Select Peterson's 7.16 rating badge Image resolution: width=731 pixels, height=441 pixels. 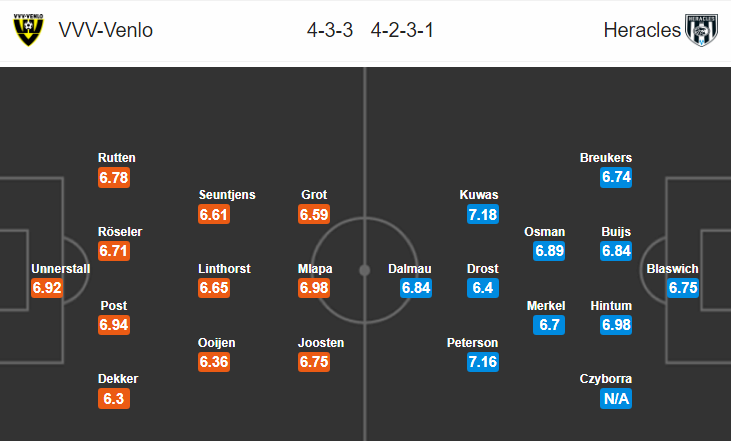tap(483, 361)
